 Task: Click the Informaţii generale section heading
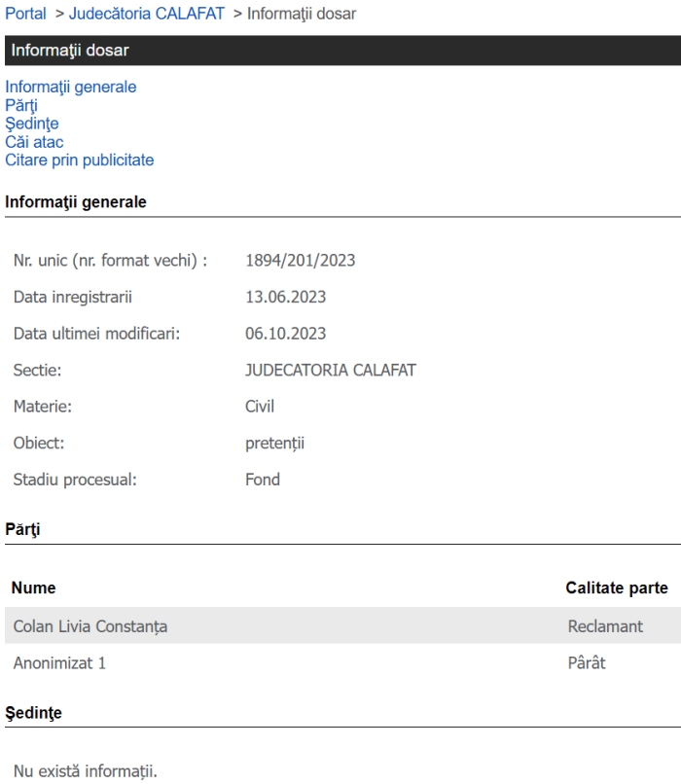(76, 202)
